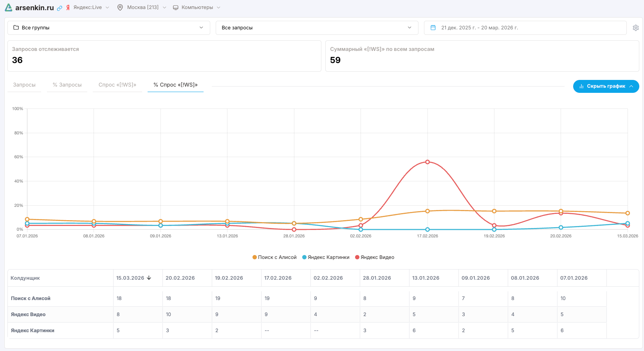Toggle Яндекс Видео series in legend

click(x=375, y=257)
